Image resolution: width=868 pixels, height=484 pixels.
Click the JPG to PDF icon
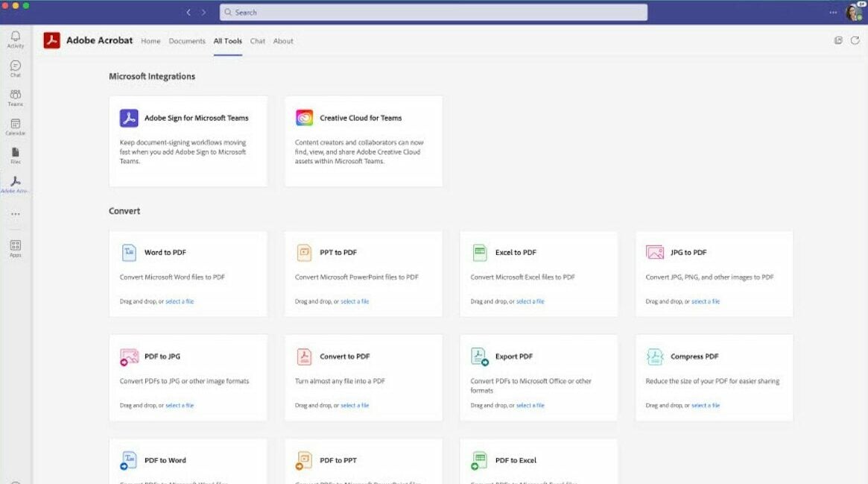point(655,253)
